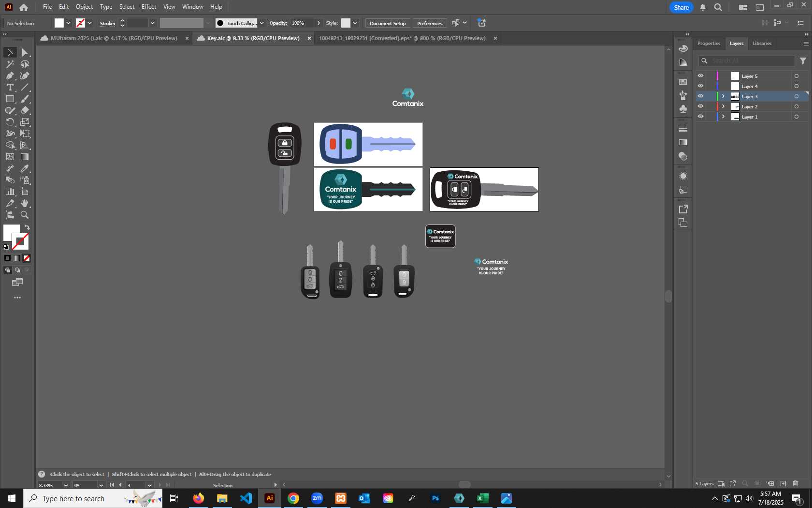Select the Gradient tool
Image resolution: width=812 pixels, height=508 pixels.
25,157
